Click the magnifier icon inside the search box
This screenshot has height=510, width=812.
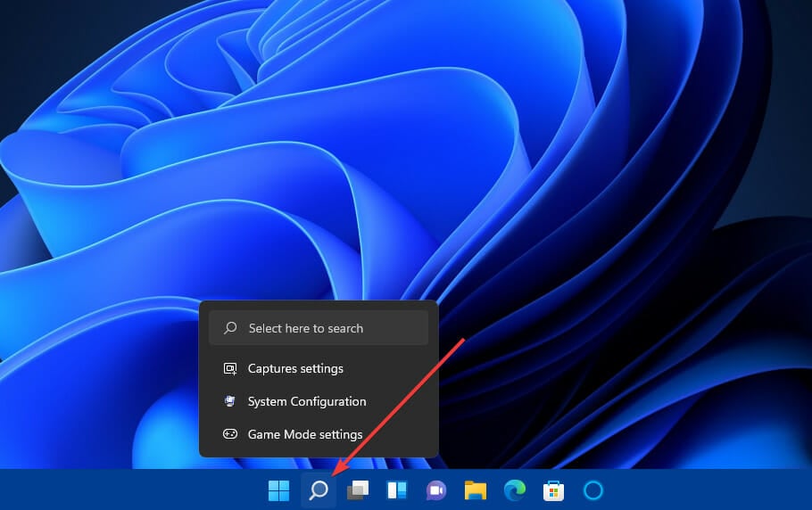coord(230,328)
